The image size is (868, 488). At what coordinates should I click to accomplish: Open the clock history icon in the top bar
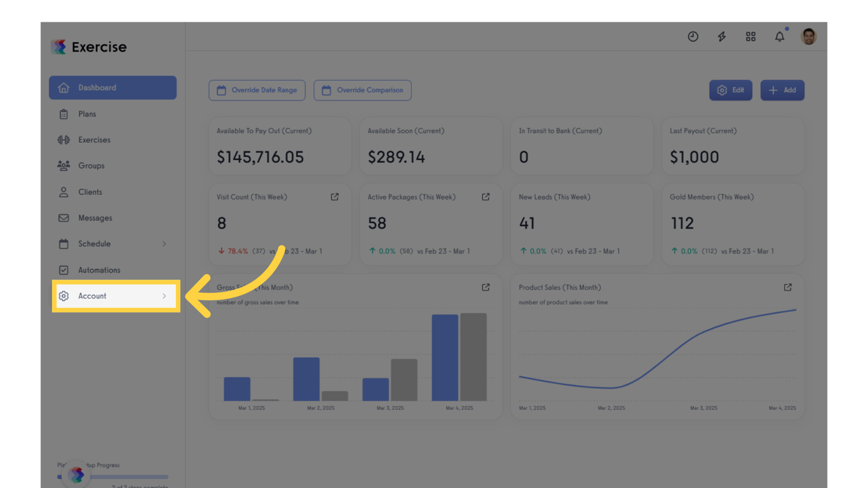pos(693,37)
